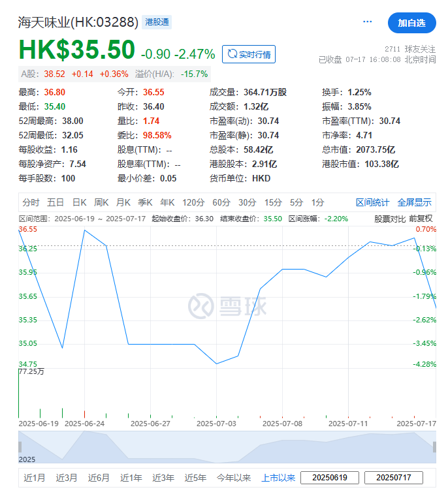Screen dimensions: 448x496
Task: Open the 5分 interval chart
Action: [x=296, y=202]
